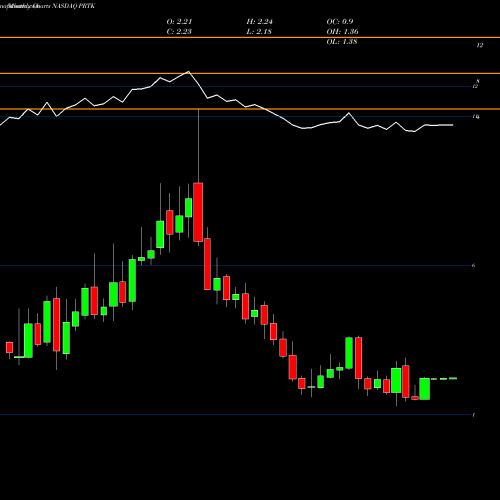500x500 pixels.
Task: Click the 6 price axis label
Action: pyautogui.click(x=473, y=266)
